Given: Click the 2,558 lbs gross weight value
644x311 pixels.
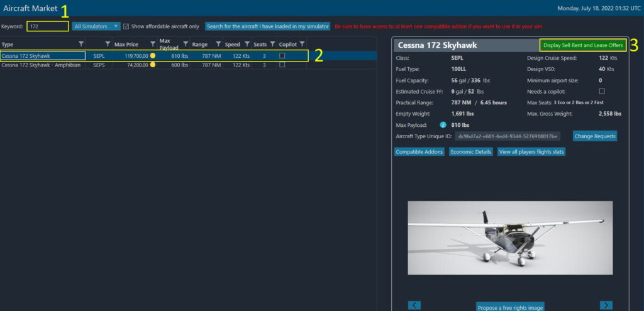Looking at the screenshot, I should [610, 114].
